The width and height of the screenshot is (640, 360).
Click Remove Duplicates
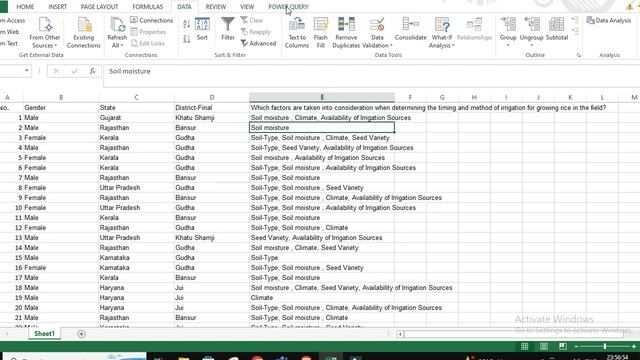[346, 33]
